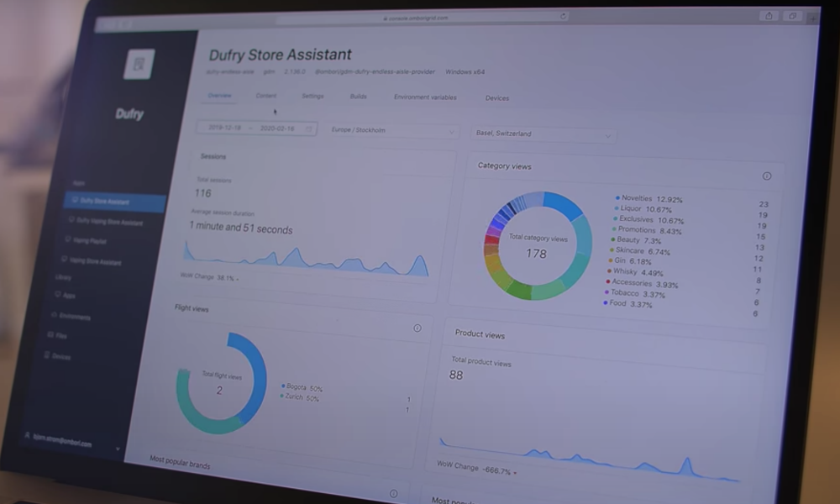Open the Environment variables tab

(x=425, y=97)
